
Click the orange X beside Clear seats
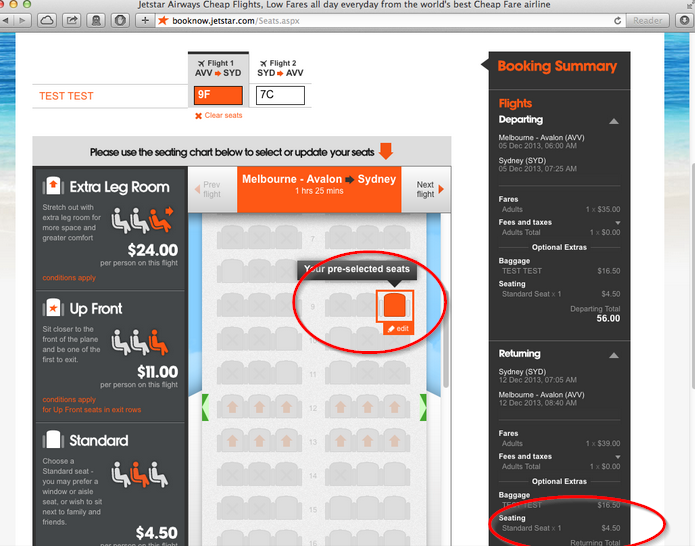point(198,116)
